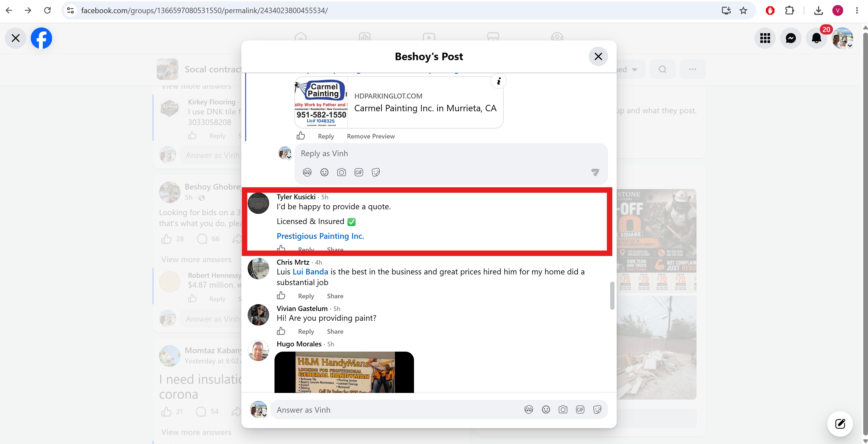Bookmark this page with the star icon
Screen dimensions: 868x444
(x=743, y=10)
